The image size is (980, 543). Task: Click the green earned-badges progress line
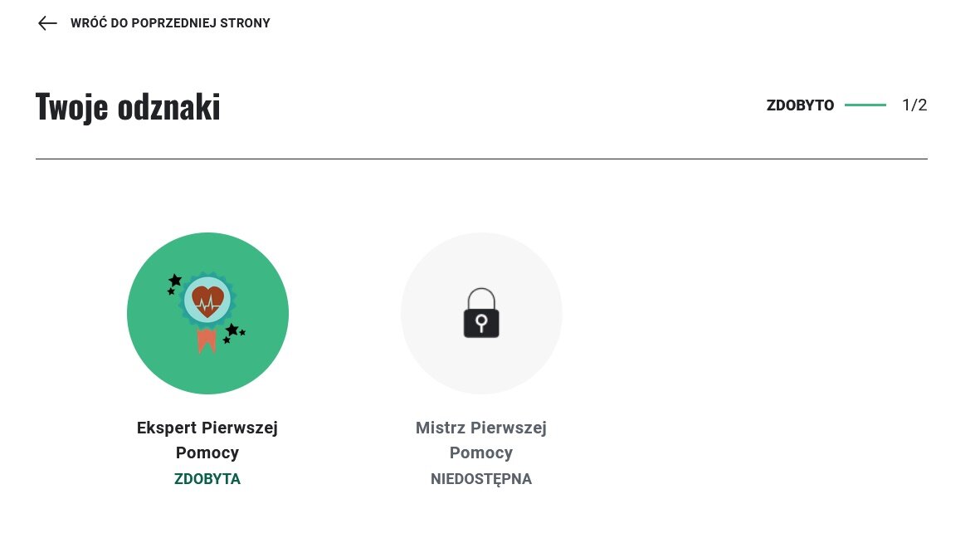[865, 105]
